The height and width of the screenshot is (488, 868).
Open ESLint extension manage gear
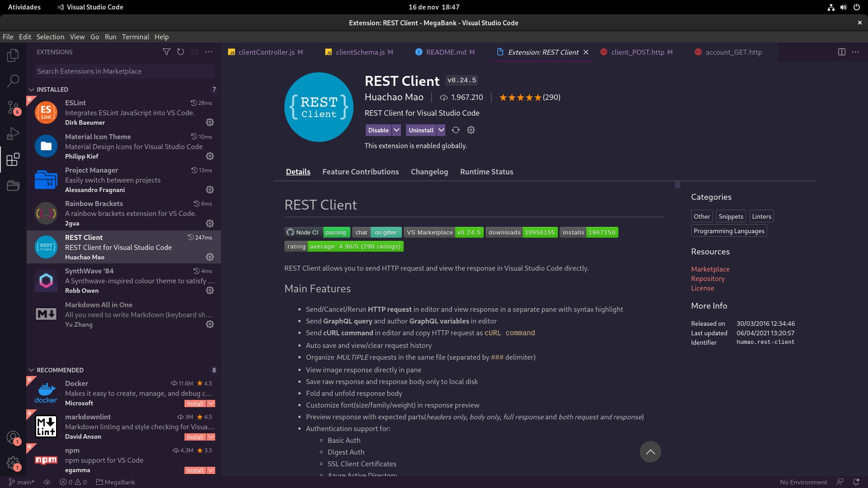pos(210,122)
